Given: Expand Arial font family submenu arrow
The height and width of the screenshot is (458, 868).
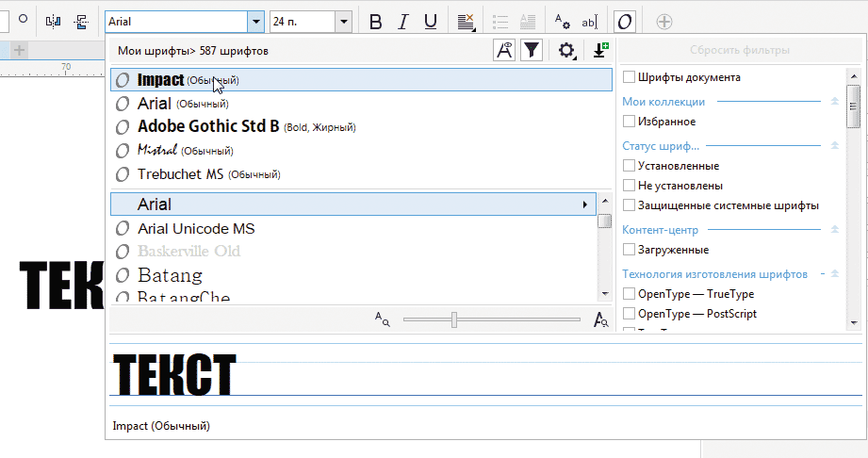Looking at the screenshot, I should point(585,204).
